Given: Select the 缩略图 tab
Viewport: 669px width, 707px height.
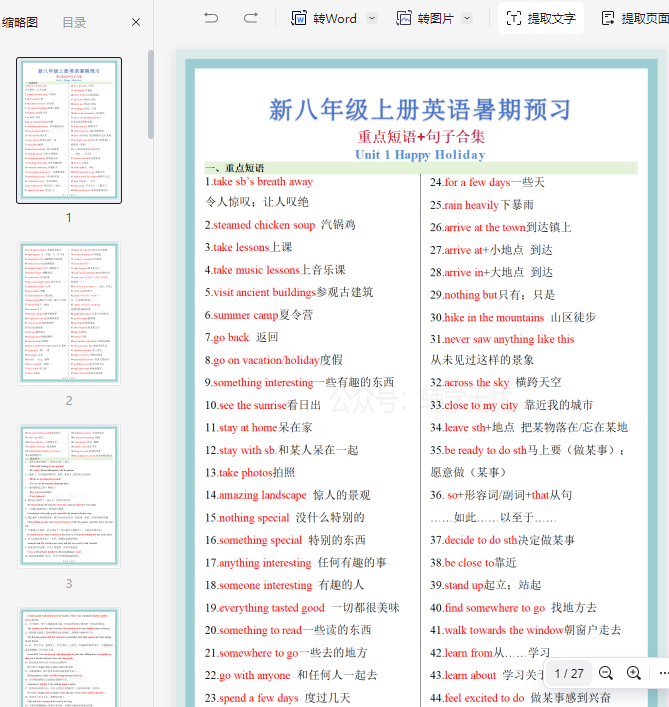Looking at the screenshot, I should (x=20, y=22).
